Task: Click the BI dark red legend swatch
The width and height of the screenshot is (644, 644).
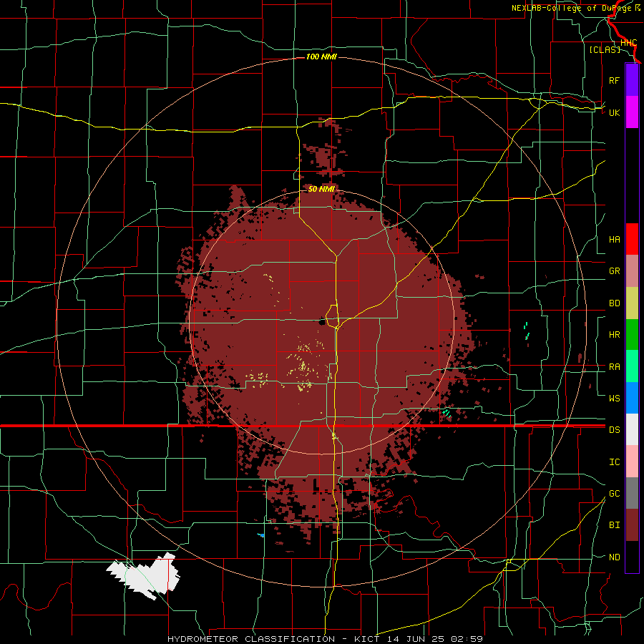Action: pyautogui.click(x=632, y=525)
